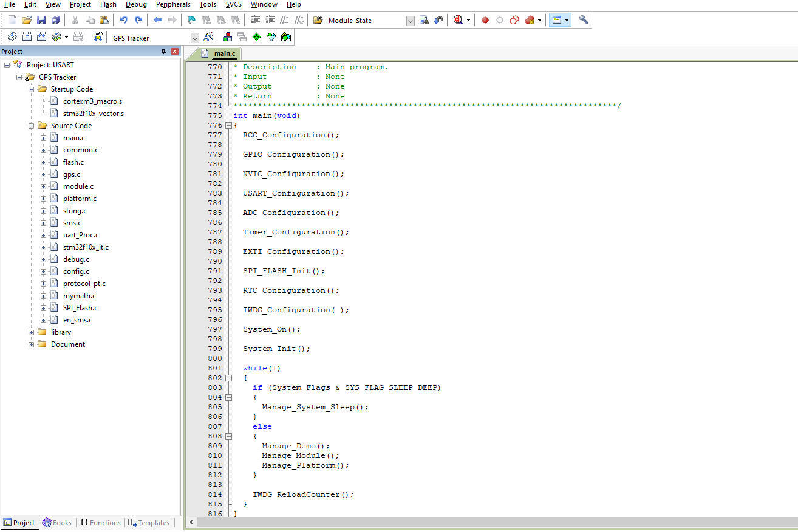
Task: Collapse the Startup Code group
Action: (32, 89)
